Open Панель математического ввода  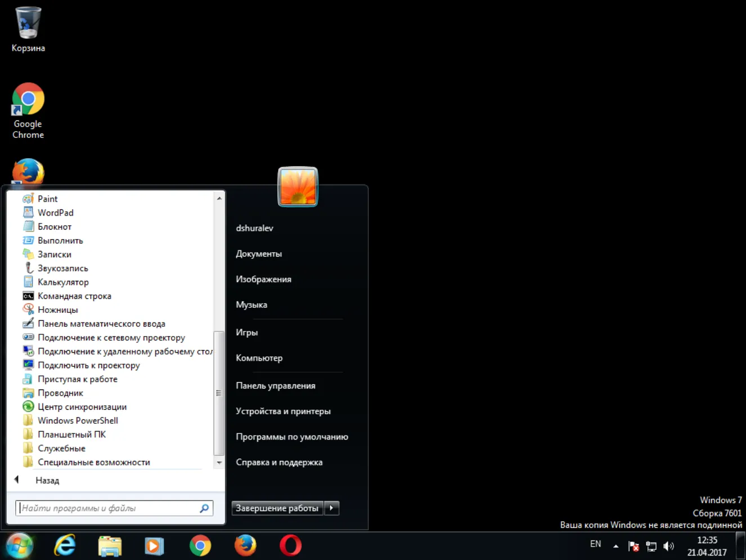tap(94, 324)
